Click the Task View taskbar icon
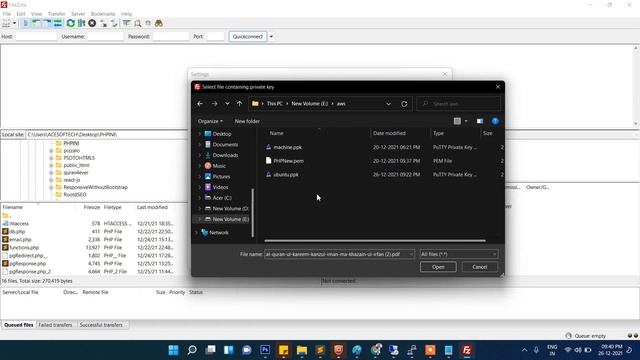The width and height of the screenshot is (640, 360). (x=210, y=350)
